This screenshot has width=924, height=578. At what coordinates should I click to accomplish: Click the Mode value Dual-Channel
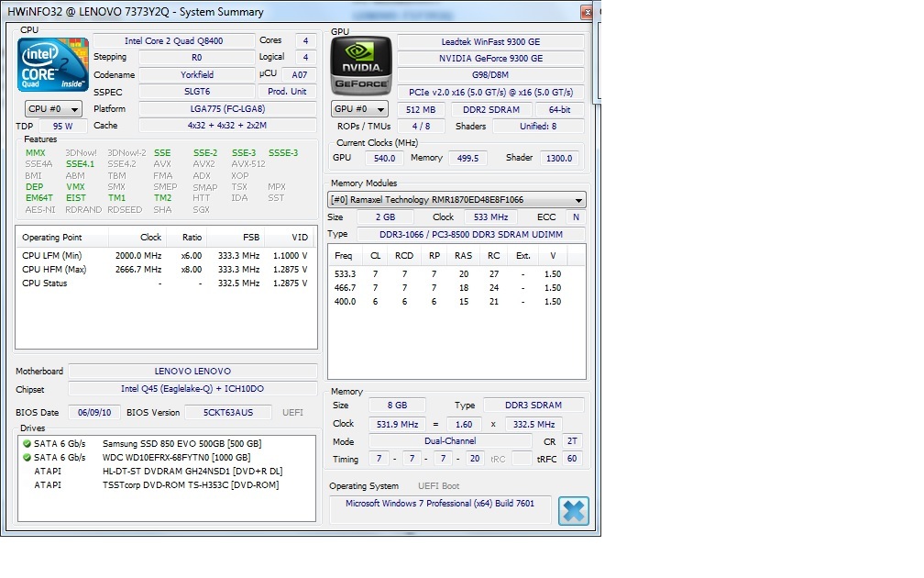pyautogui.click(x=450, y=441)
